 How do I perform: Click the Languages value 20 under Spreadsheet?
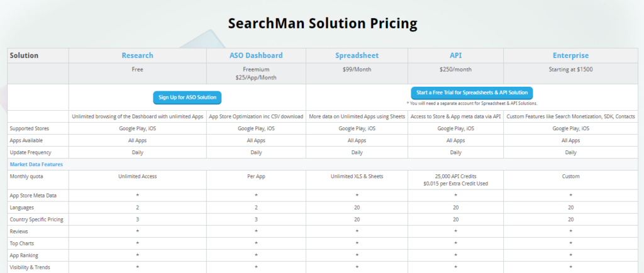pyautogui.click(x=357, y=208)
